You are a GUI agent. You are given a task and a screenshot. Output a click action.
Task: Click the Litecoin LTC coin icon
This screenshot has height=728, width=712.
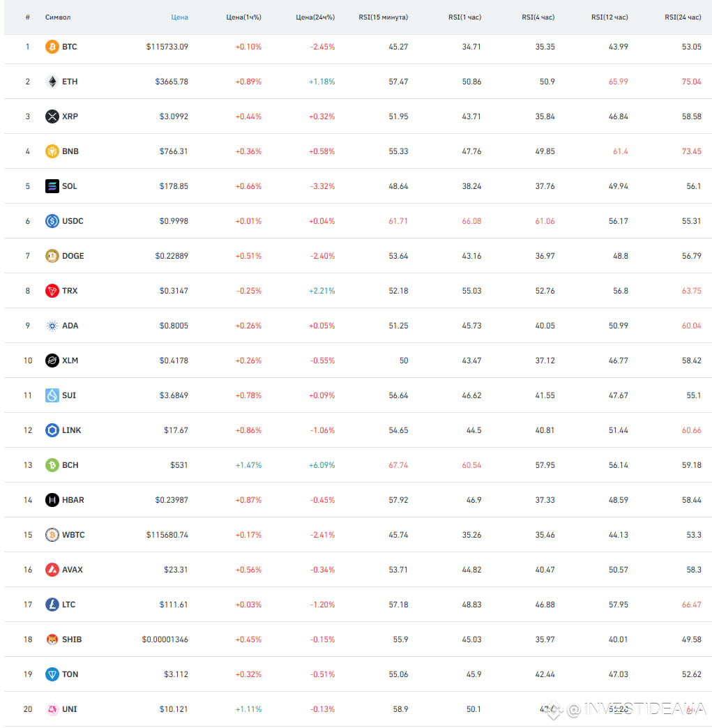pos(52,605)
